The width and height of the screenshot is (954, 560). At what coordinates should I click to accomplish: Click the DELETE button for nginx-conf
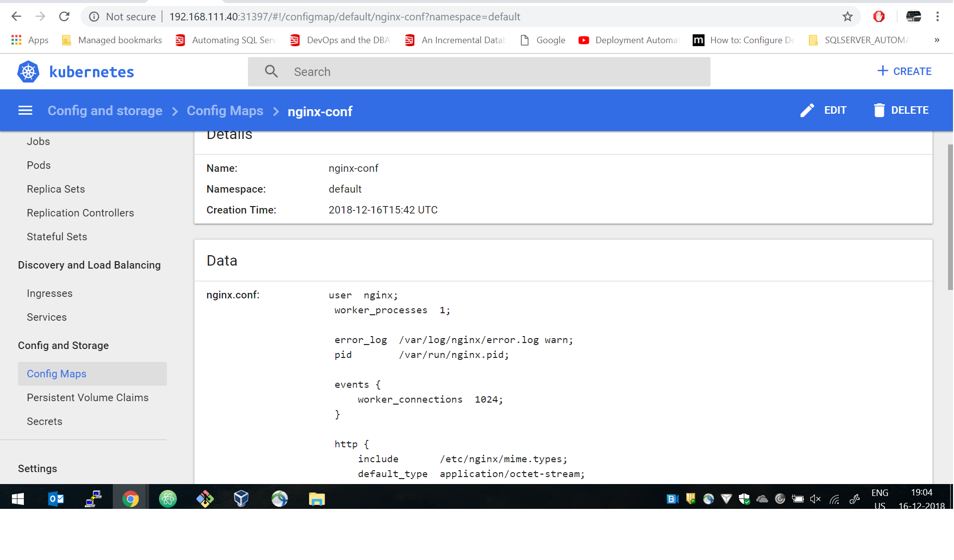click(x=901, y=110)
